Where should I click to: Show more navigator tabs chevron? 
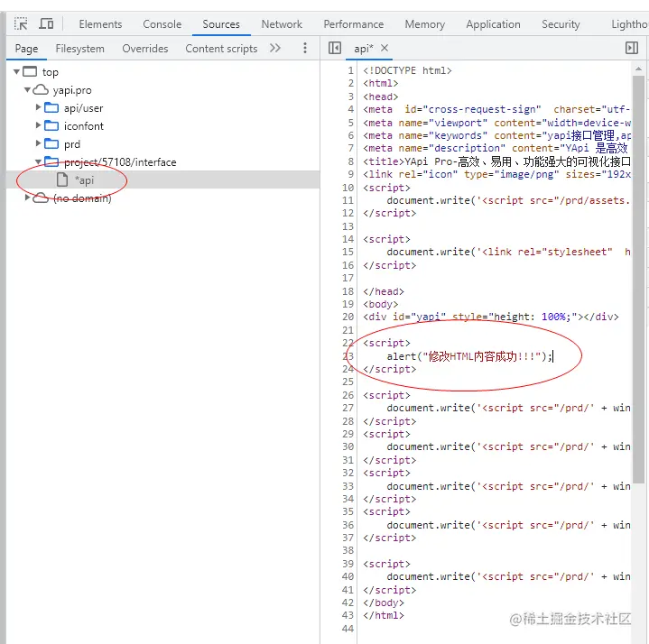tap(275, 48)
